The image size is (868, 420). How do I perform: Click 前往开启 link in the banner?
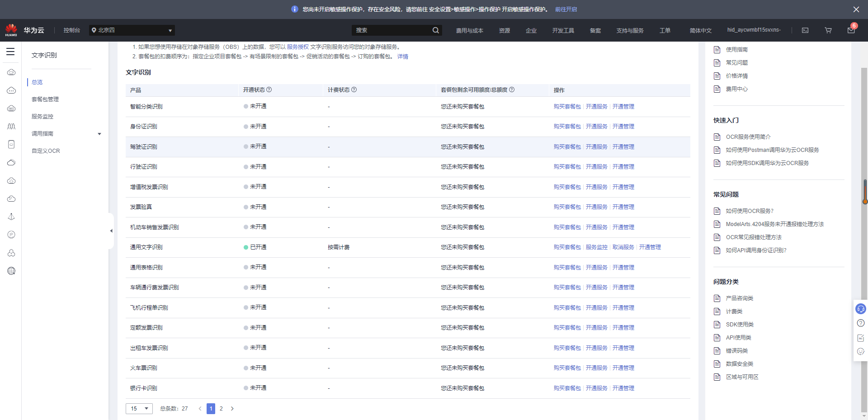566,9
